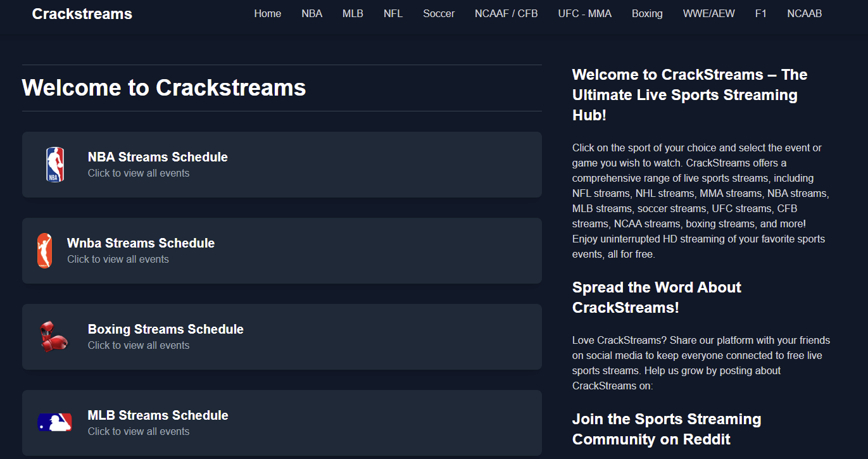Select F1 in the navigation bar
This screenshot has width=868, height=459.
(761, 13)
